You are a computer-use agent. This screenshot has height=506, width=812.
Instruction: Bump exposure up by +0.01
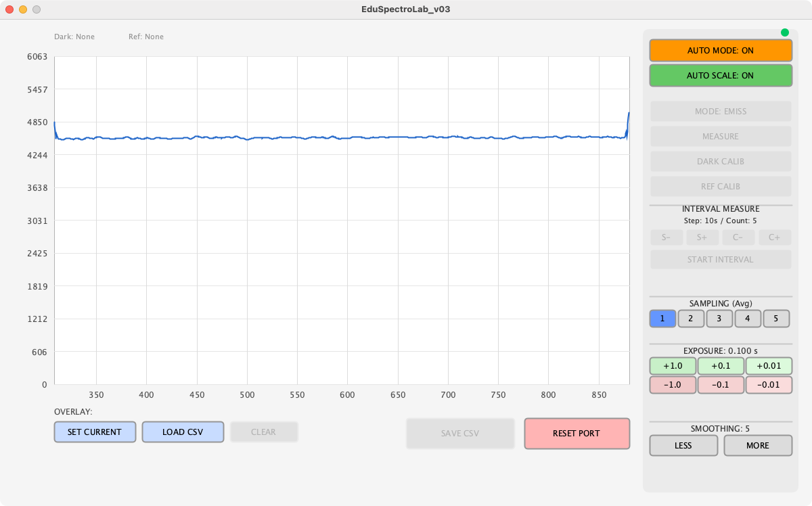pyautogui.click(x=769, y=366)
